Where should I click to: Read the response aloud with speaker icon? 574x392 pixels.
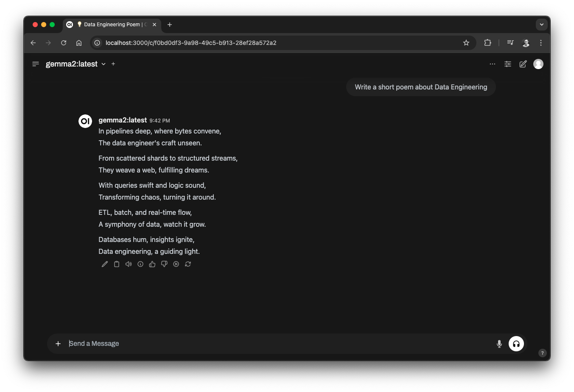128,264
